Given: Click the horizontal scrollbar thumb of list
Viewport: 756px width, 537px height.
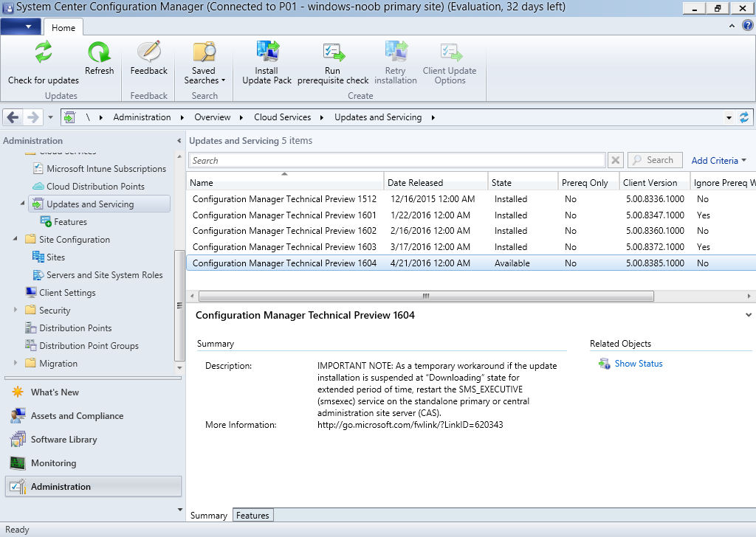Looking at the screenshot, I should pos(426,296).
